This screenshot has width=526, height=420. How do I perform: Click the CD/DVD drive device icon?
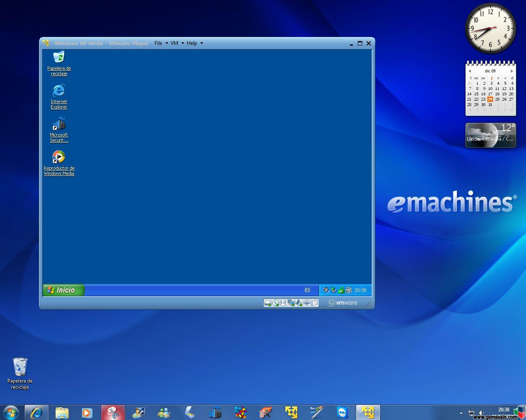276,303
